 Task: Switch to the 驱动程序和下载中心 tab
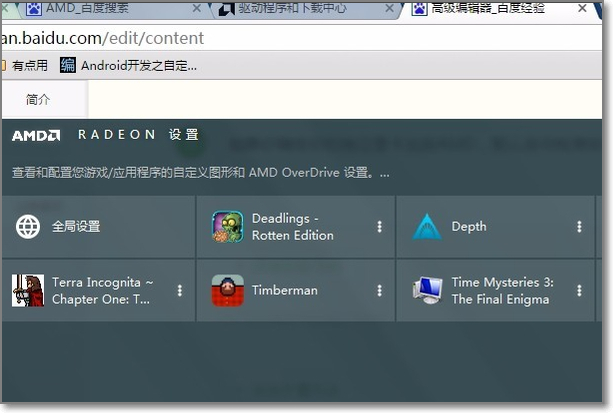307,9
